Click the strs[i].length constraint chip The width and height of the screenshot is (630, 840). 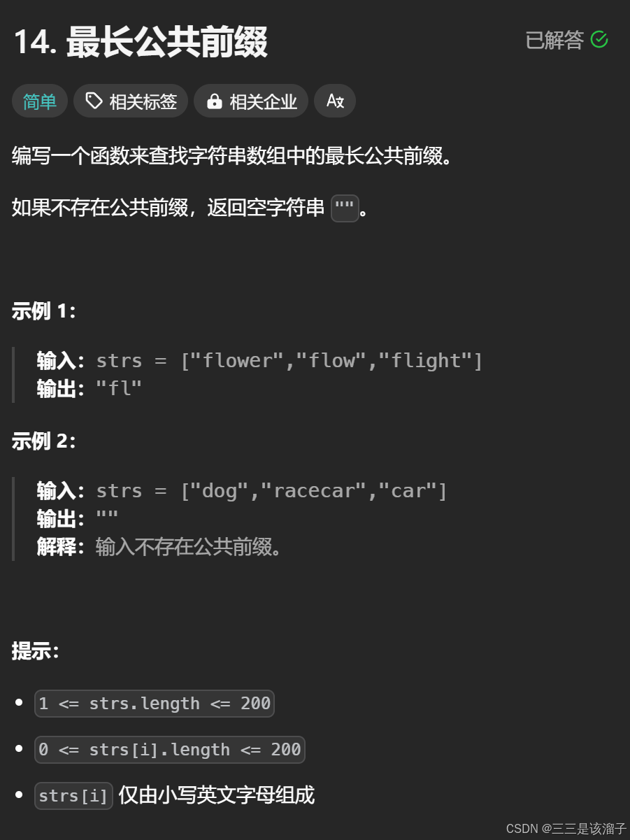point(170,750)
